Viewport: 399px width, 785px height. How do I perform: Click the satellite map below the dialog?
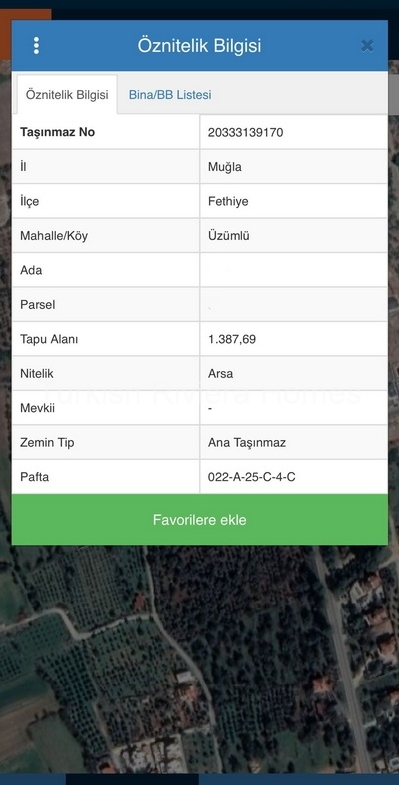(x=199, y=661)
